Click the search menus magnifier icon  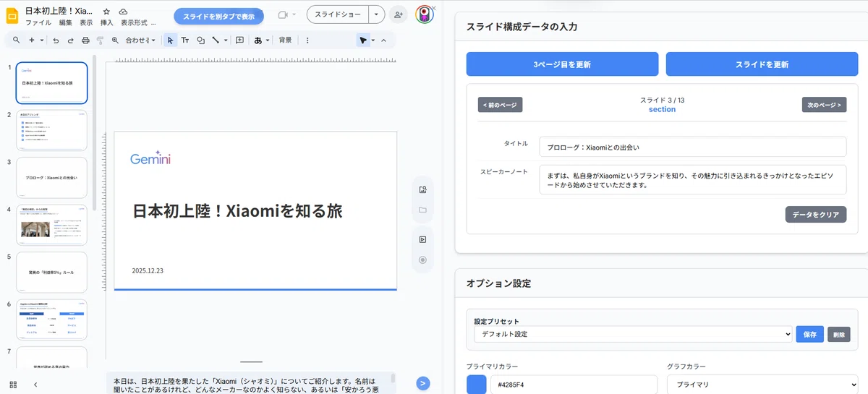pyautogui.click(x=16, y=40)
